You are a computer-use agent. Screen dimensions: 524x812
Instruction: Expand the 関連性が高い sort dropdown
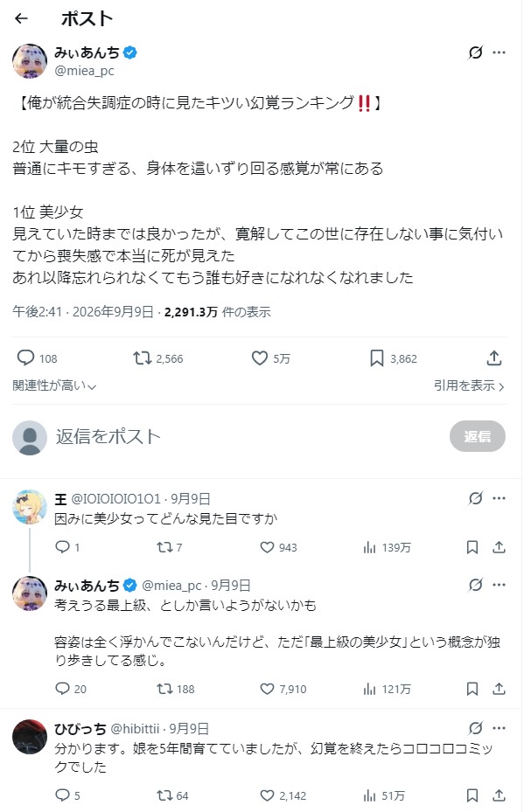pos(54,385)
